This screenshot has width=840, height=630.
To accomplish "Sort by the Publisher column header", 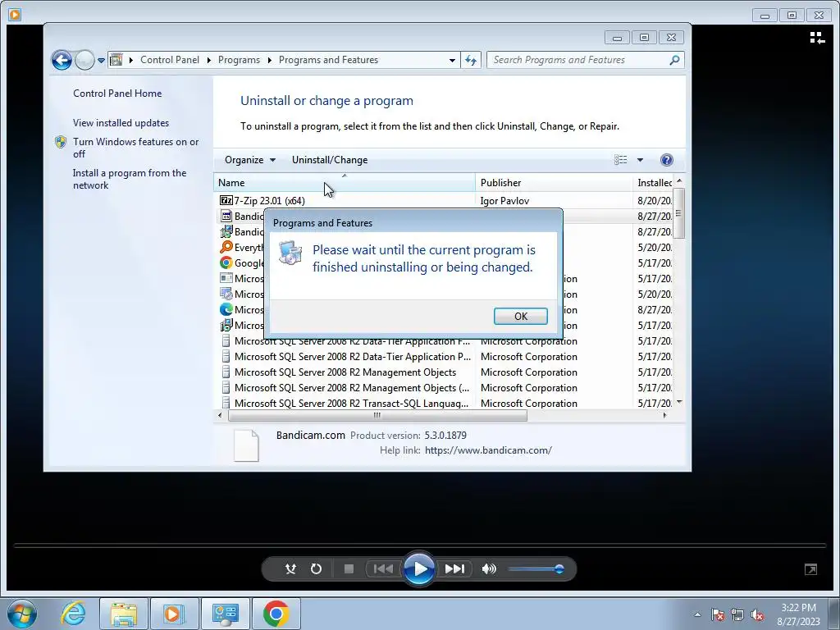I will pyautogui.click(x=554, y=183).
